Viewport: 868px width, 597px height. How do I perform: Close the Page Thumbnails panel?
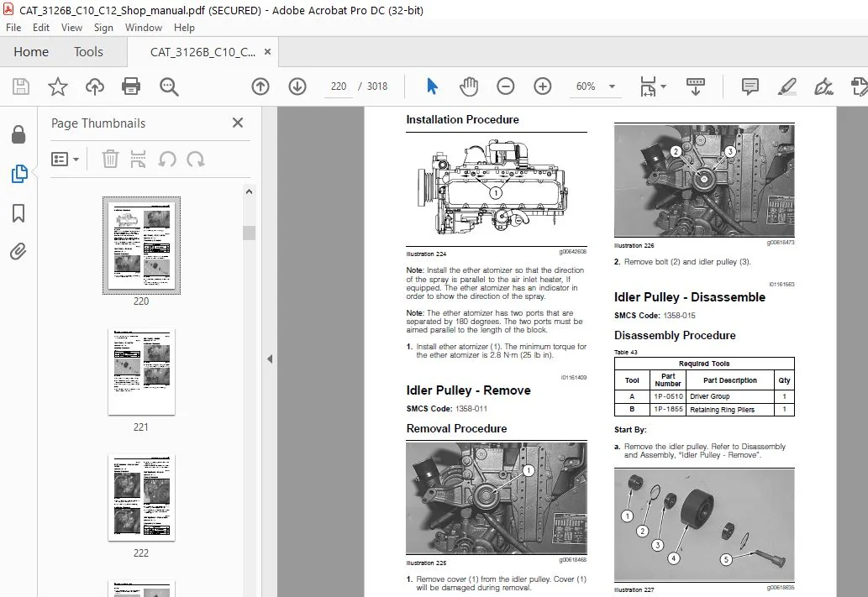coord(238,123)
